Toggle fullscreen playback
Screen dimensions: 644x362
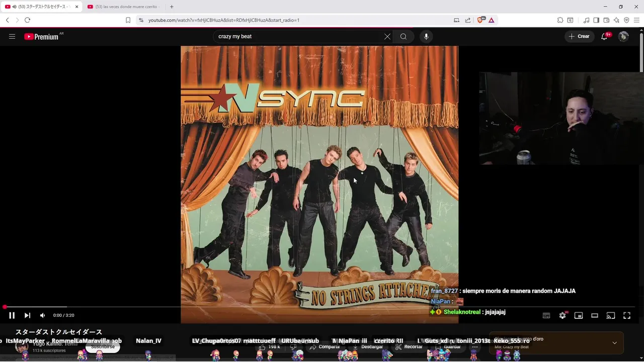(627, 315)
